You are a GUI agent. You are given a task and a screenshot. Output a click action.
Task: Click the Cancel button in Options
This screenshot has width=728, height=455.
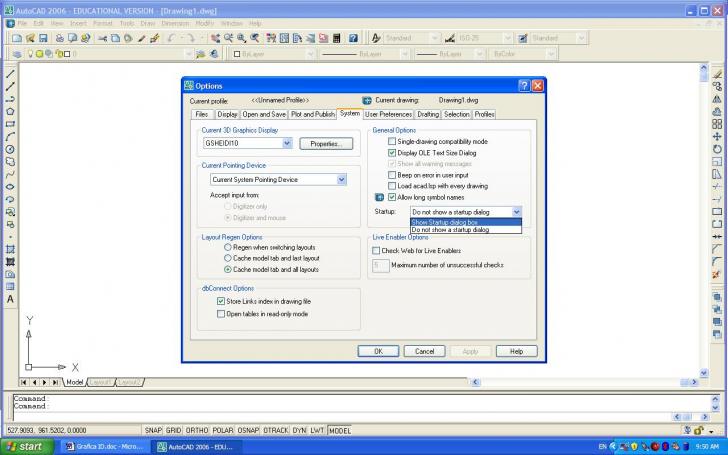[424, 351]
